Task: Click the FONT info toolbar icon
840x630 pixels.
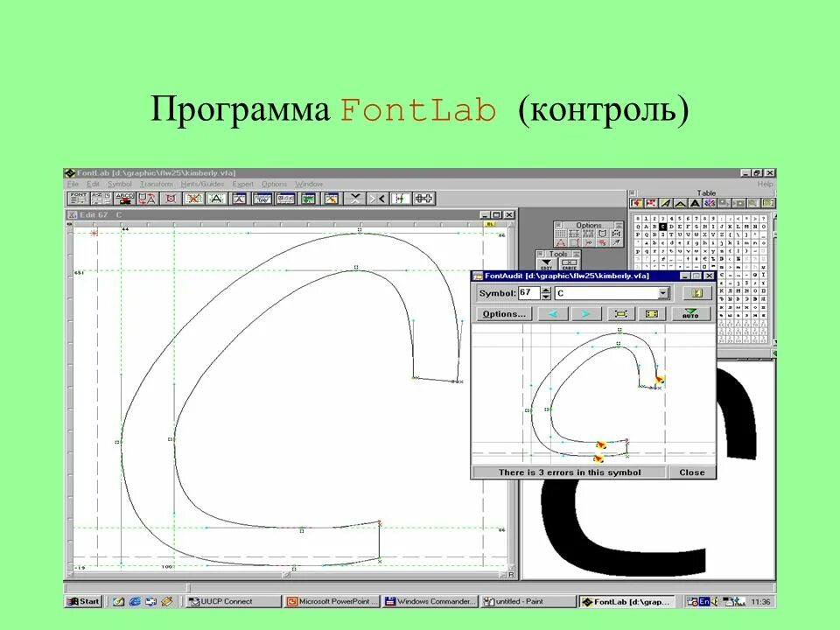Action: (x=78, y=199)
